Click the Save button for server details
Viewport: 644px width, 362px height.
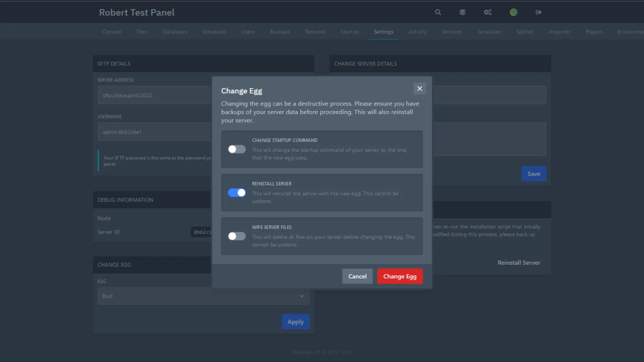[x=533, y=174]
